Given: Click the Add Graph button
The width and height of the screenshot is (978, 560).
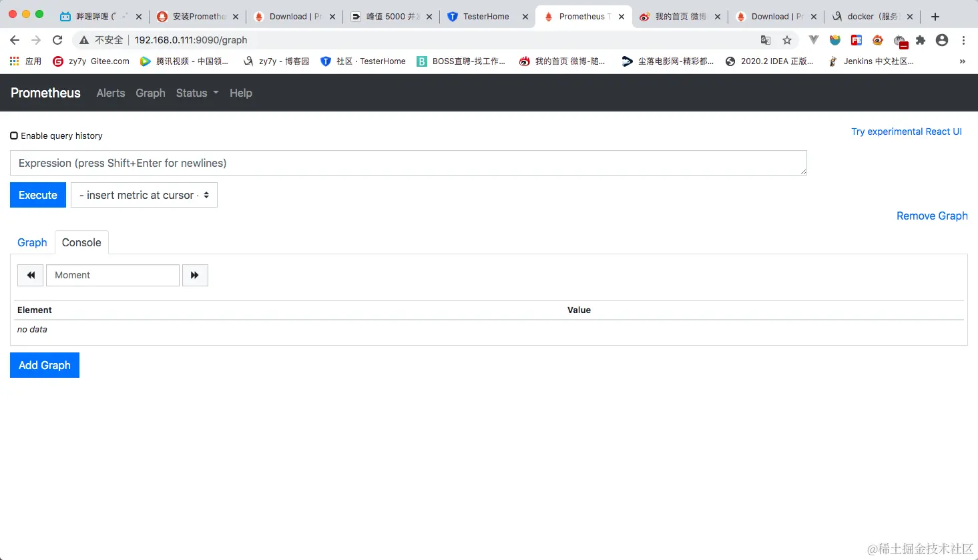Looking at the screenshot, I should (x=45, y=365).
